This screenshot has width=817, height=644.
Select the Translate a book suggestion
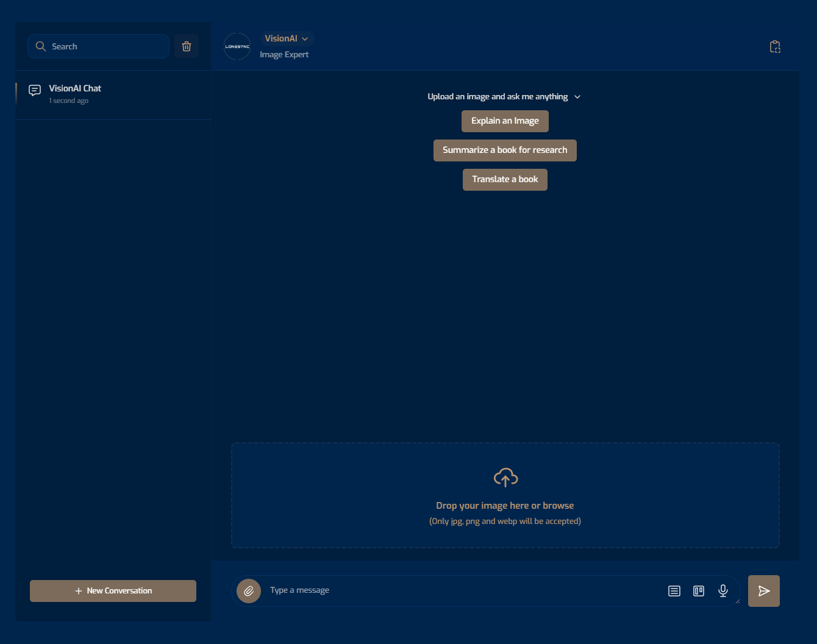click(505, 179)
